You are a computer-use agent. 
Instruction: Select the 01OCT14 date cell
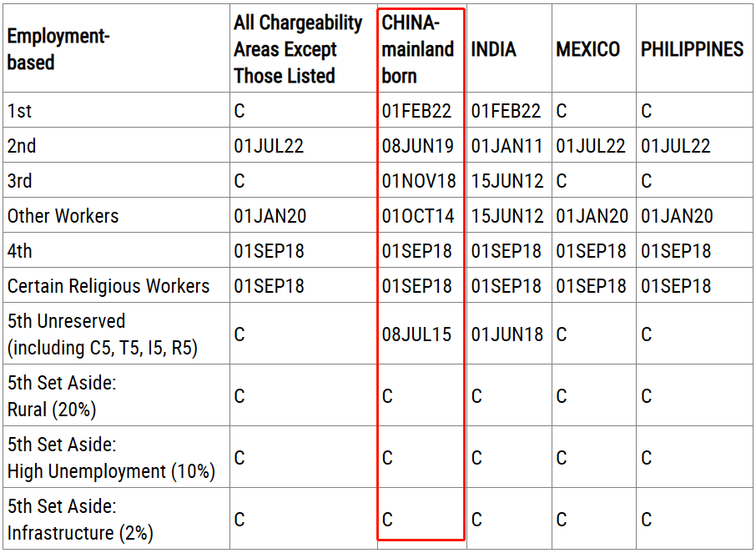pos(418,216)
